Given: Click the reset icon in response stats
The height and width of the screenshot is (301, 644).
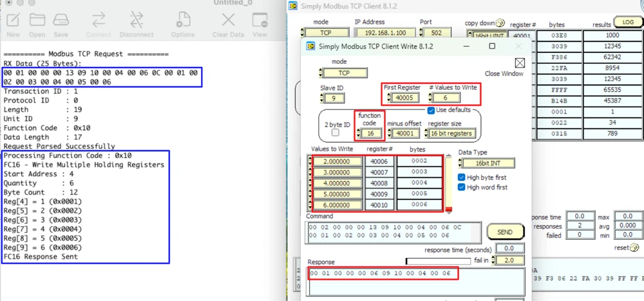Looking at the screenshot, I should (x=634, y=248).
